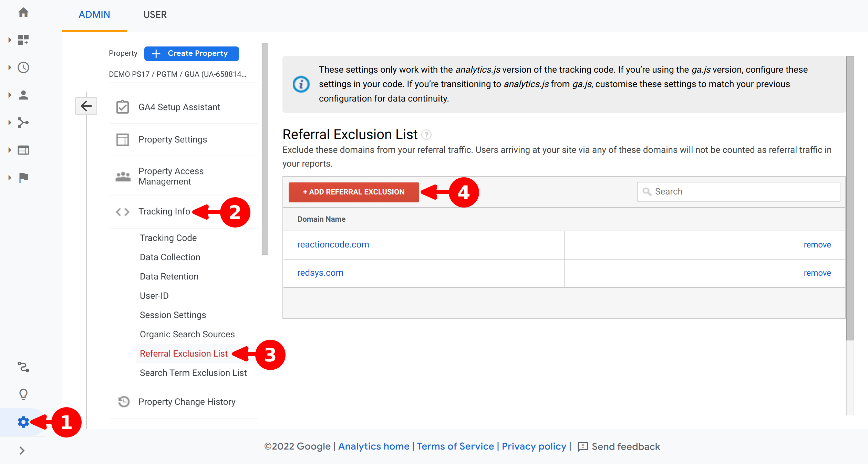Click the Discover lightbulb icon
Image resolution: width=868 pixels, height=464 pixels.
click(x=23, y=394)
